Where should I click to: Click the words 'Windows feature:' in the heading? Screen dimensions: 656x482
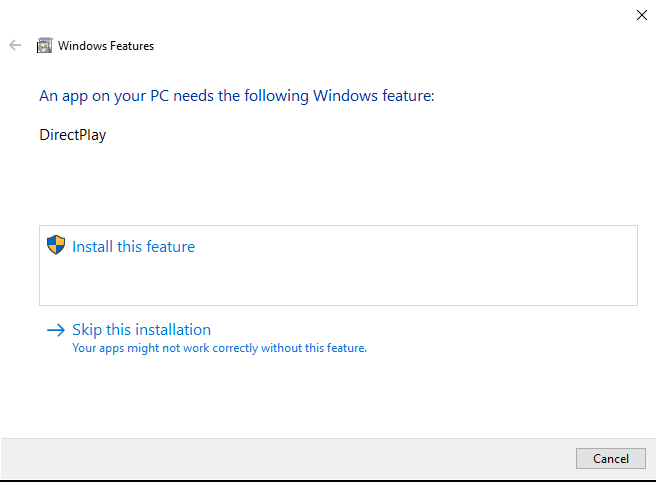[x=375, y=96]
